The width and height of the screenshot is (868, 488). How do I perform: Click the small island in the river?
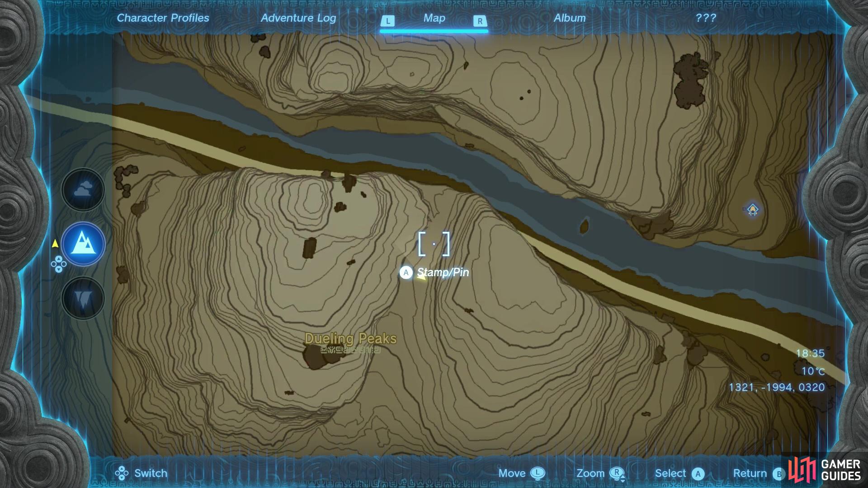(x=584, y=226)
